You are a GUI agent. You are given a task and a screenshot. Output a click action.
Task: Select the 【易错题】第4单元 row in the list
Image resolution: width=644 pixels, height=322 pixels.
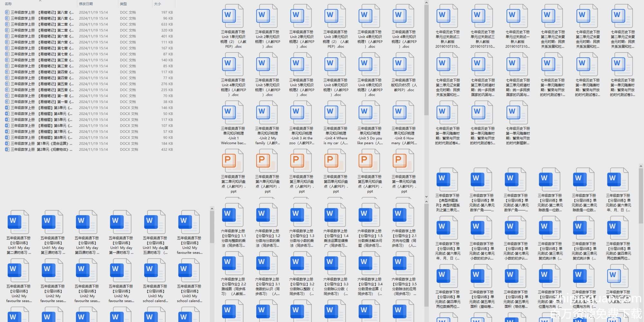pos(89,114)
